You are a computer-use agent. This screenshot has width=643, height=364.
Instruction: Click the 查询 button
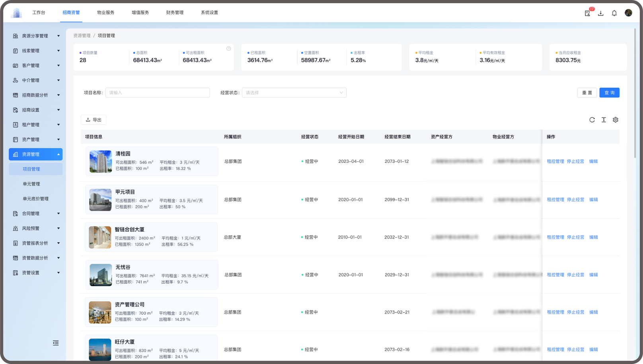click(609, 93)
